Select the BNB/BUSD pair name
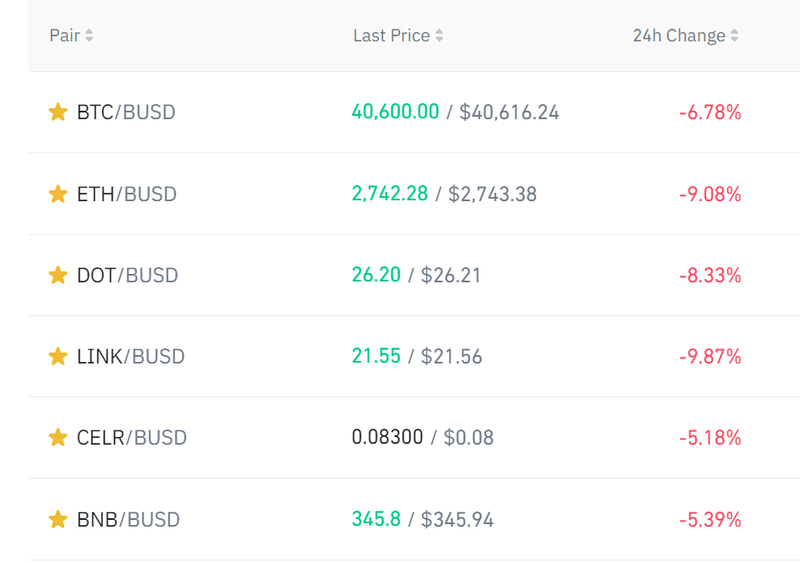800x563 pixels. coord(128,519)
